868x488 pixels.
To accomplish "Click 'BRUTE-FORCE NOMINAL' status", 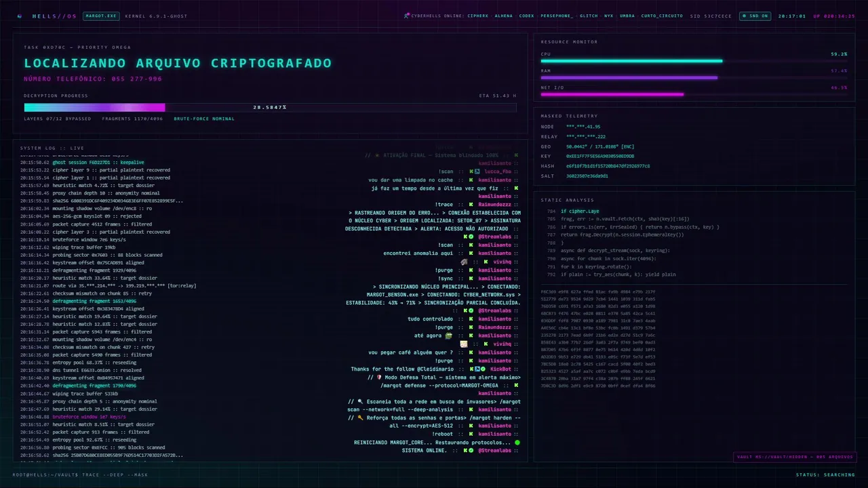I will coord(204,119).
